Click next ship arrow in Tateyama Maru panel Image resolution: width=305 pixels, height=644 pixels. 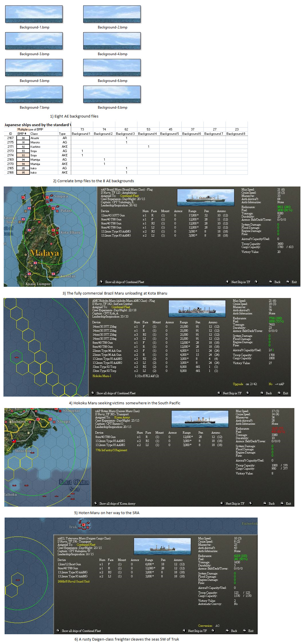point(213,630)
